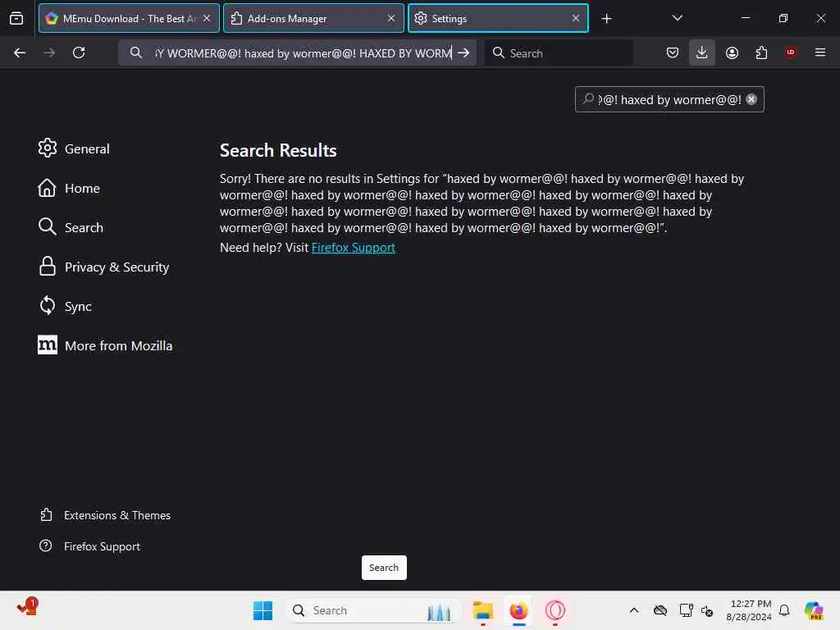
Task: Clear the settings search box
Action: coord(751,99)
